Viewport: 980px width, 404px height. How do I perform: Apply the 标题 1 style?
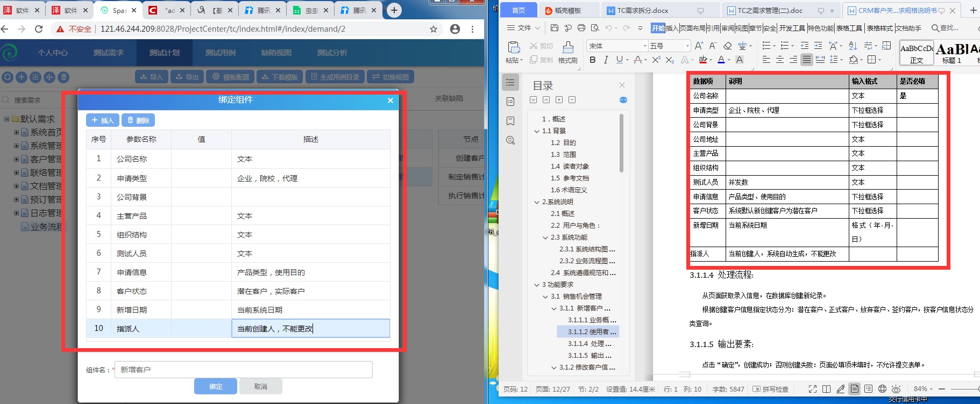tap(951, 54)
